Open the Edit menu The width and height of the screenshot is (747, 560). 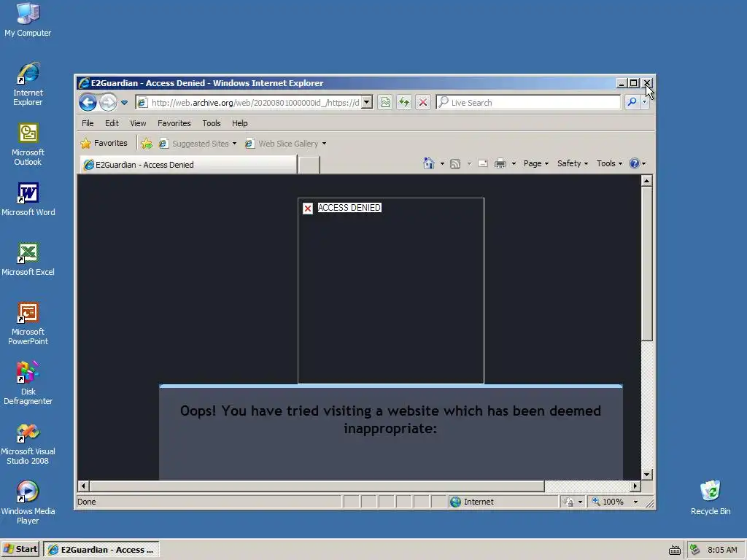click(112, 123)
